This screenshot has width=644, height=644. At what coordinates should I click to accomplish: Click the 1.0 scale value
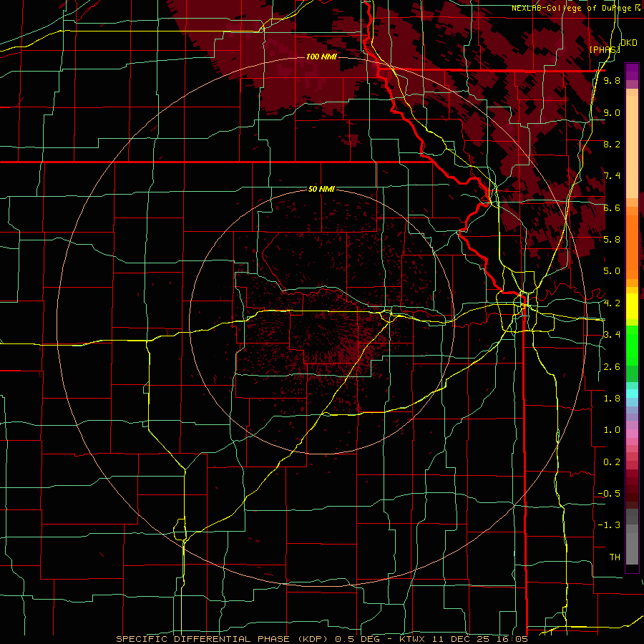pos(612,429)
